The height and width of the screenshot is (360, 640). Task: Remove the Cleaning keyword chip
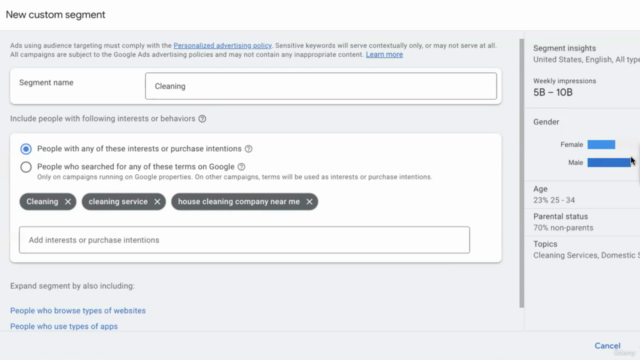(x=68, y=202)
